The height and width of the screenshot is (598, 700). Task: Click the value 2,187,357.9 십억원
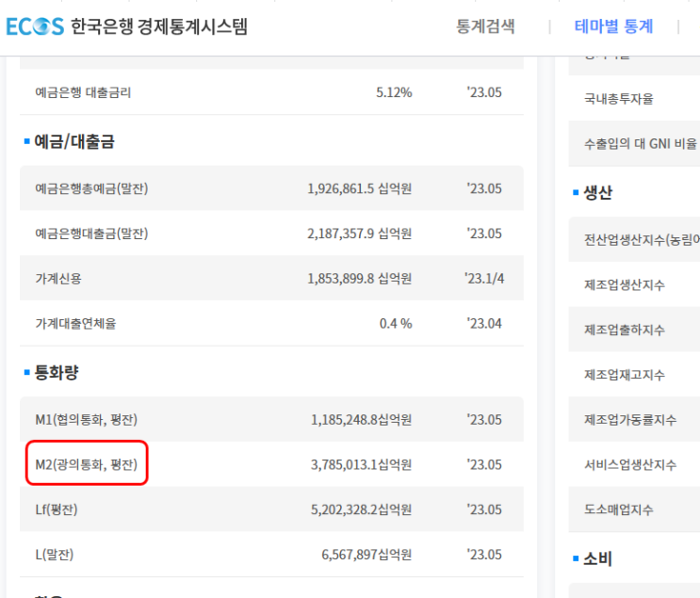(359, 234)
